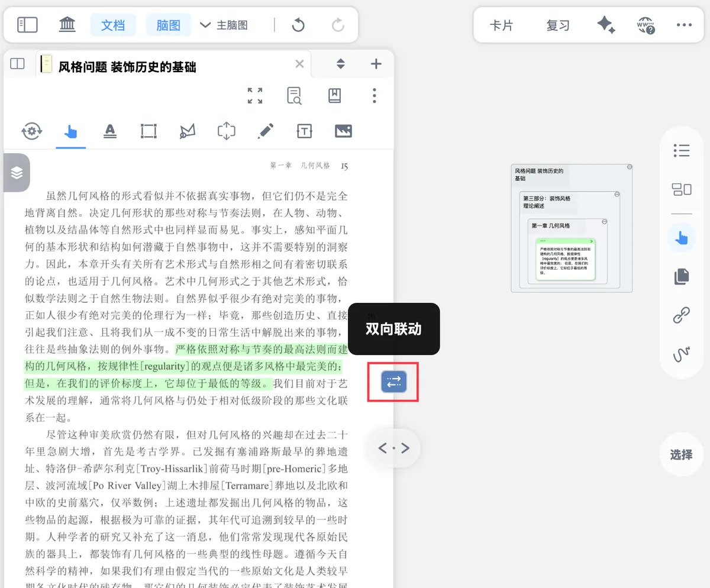Collapse the 第三部分：装饰风格理论阐述 node
The image size is (710, 588).
point(617,195)
